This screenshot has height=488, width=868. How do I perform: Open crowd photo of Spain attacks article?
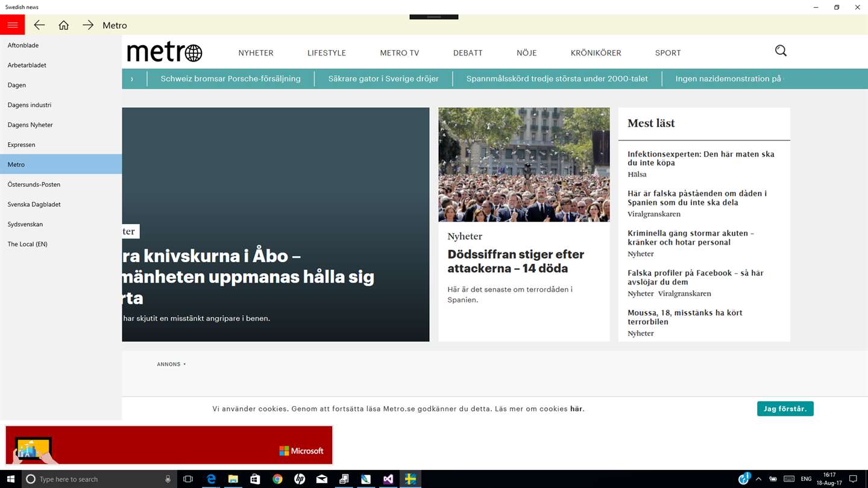(x=524, y=165)
